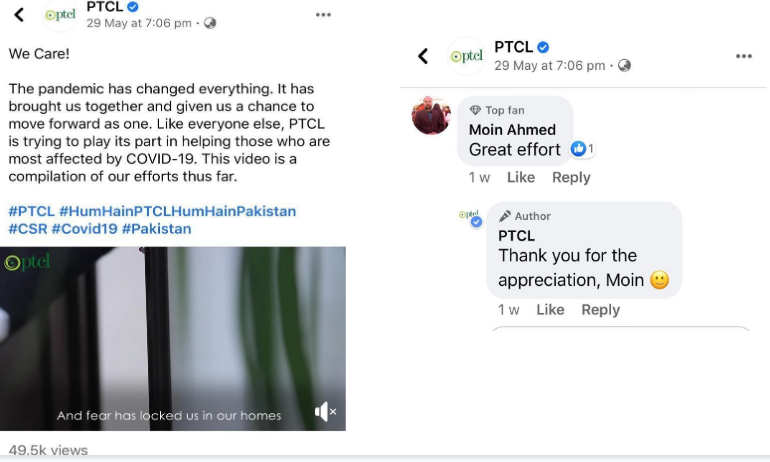Open Moin Ahmed's profile picture
Viewport: 770px width, 462px height.
coord(431,116)
